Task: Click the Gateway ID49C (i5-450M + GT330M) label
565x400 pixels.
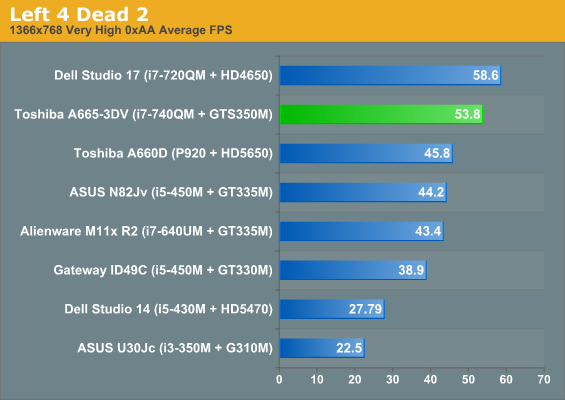Action: 163,270
